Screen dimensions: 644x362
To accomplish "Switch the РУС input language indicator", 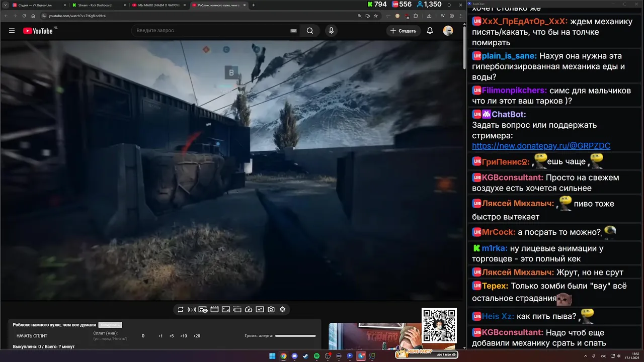I will [x=603, y=356].
